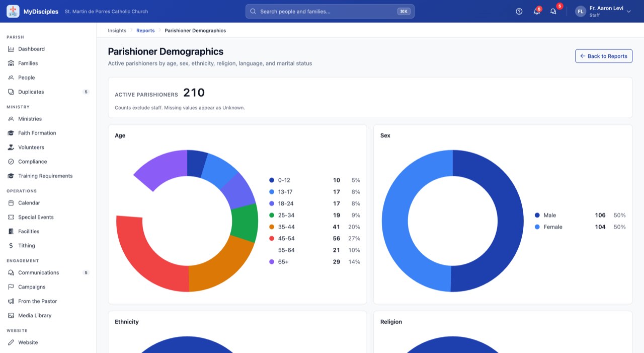Click the Dashboard icon in sidebar
644x353 pixels.
(11, 49)
